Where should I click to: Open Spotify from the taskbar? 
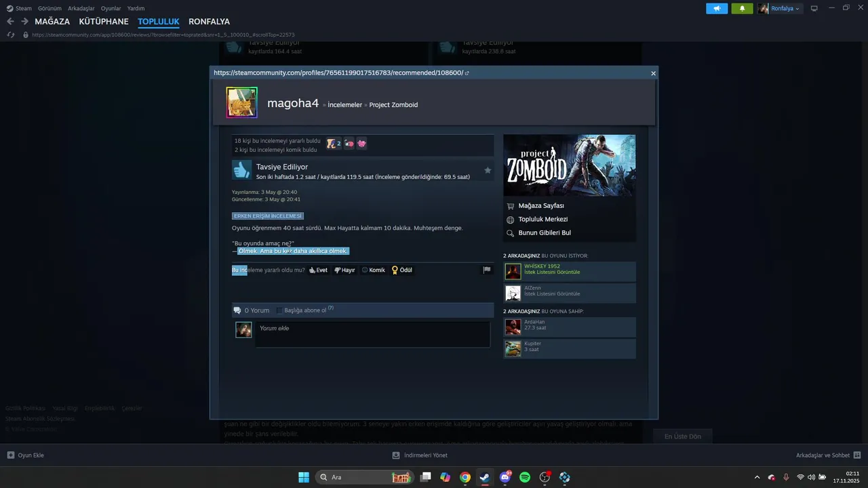point(524,477)
